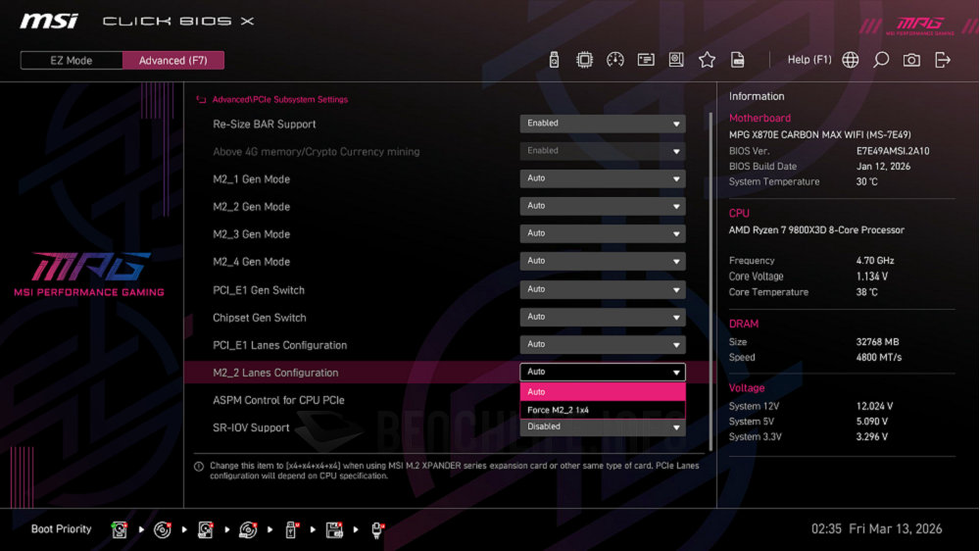
Task: Open the SR-IOV Support dropdown
Action: 602,427
